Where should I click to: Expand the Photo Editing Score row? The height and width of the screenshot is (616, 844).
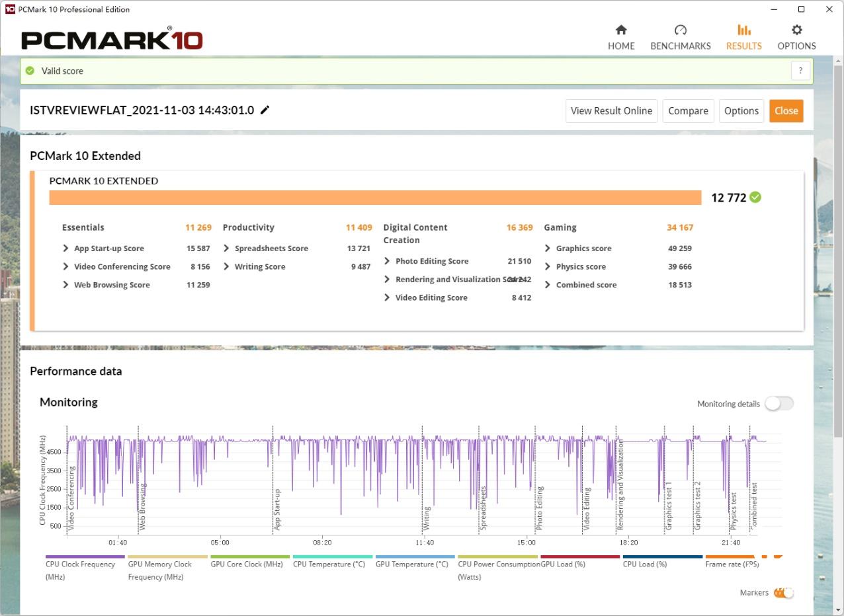point(388,261)
